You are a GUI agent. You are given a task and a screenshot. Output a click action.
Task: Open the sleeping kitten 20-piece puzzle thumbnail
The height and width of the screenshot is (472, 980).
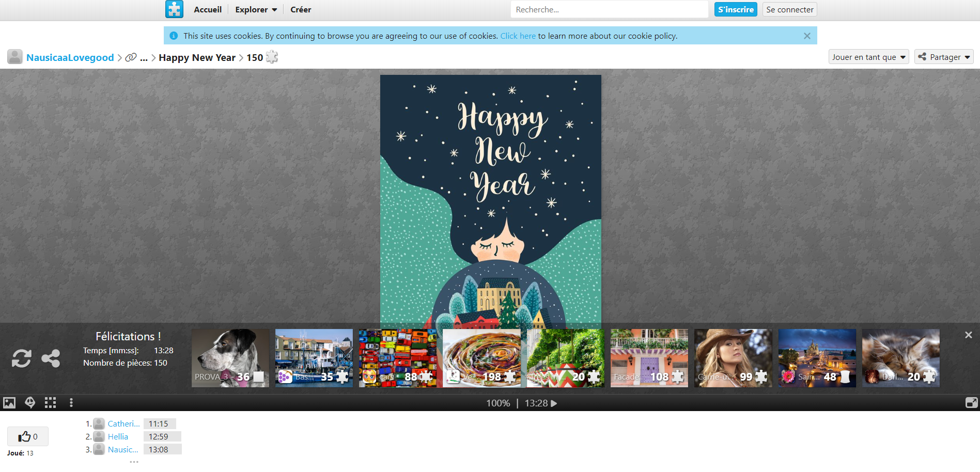click(901, 358)
